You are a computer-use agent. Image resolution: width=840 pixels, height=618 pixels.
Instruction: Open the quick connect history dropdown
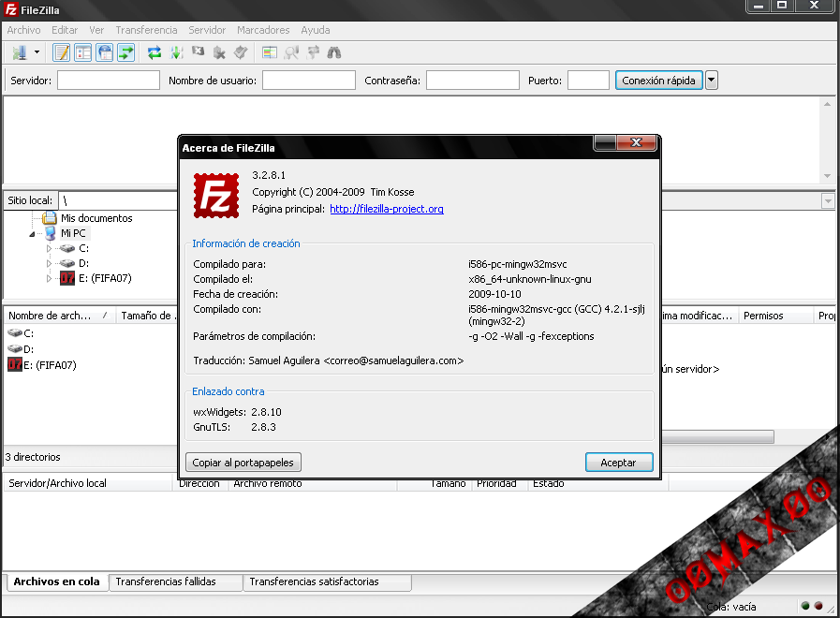click(x=711, y=81)
